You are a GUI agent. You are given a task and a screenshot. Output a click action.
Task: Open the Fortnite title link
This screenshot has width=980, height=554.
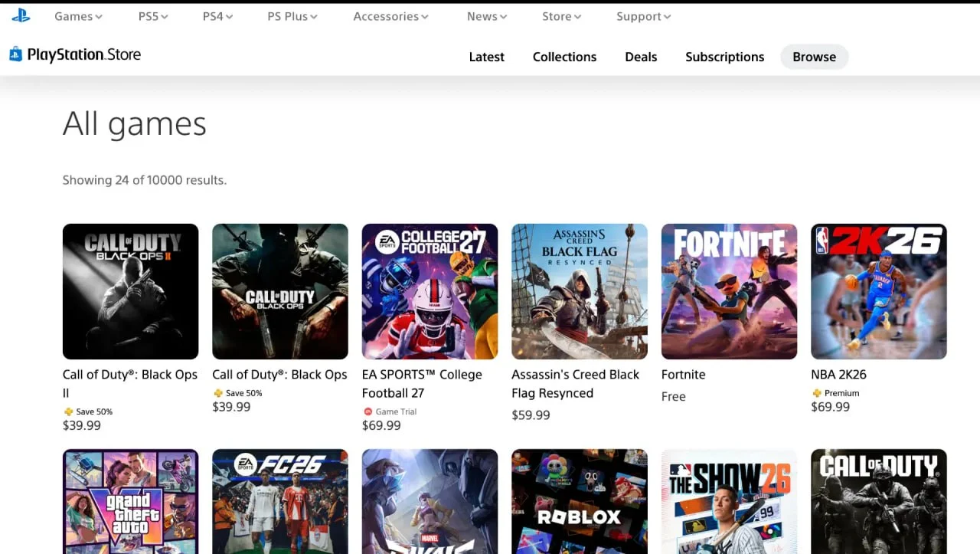(684, 375)
